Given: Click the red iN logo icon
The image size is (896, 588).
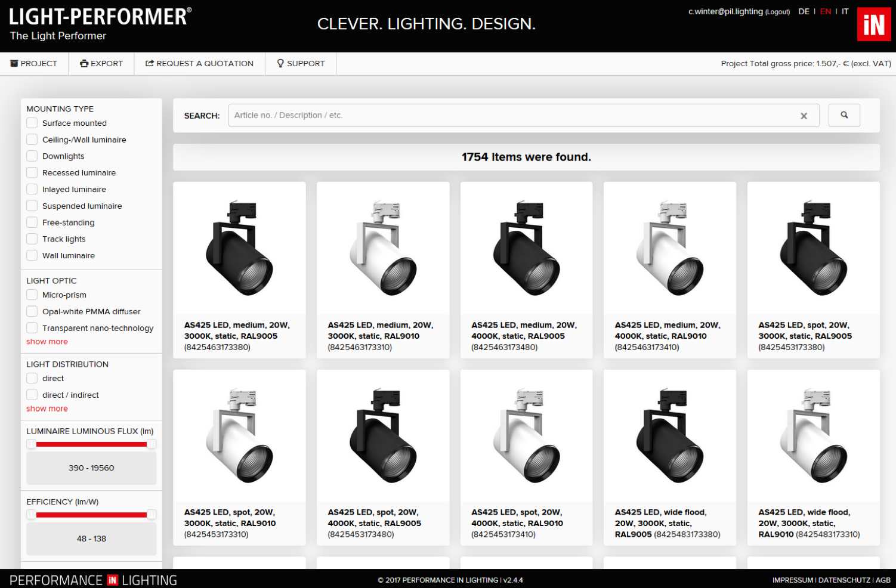Looking at the screenshot, I should click(874, 24).
